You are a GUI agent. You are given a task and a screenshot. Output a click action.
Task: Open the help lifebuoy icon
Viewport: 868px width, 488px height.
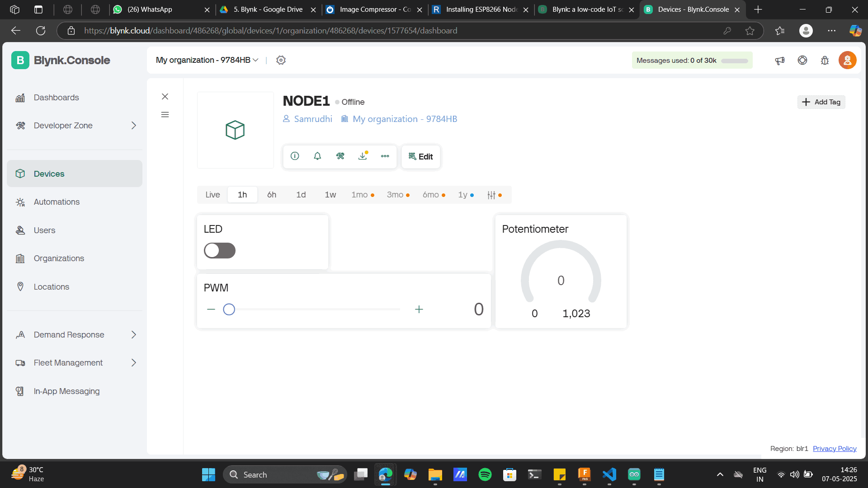click(802, 60)
